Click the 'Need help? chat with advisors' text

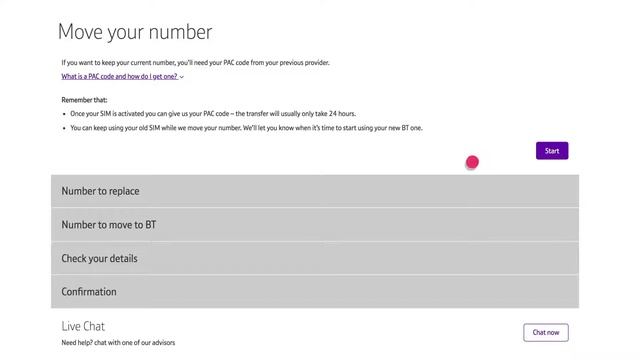pyautogui.click(x=118, y=342)
